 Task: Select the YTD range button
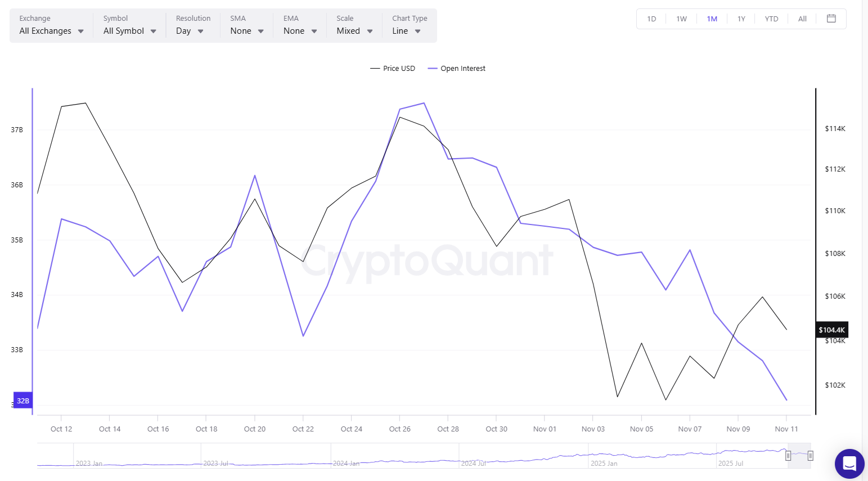point(771,18)
